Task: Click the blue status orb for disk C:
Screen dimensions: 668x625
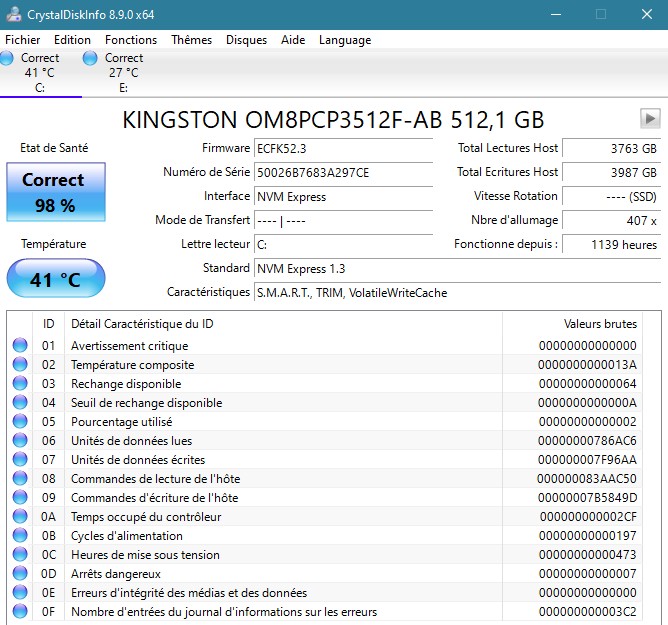Action: pyautogui.click(x=6, y=58)
